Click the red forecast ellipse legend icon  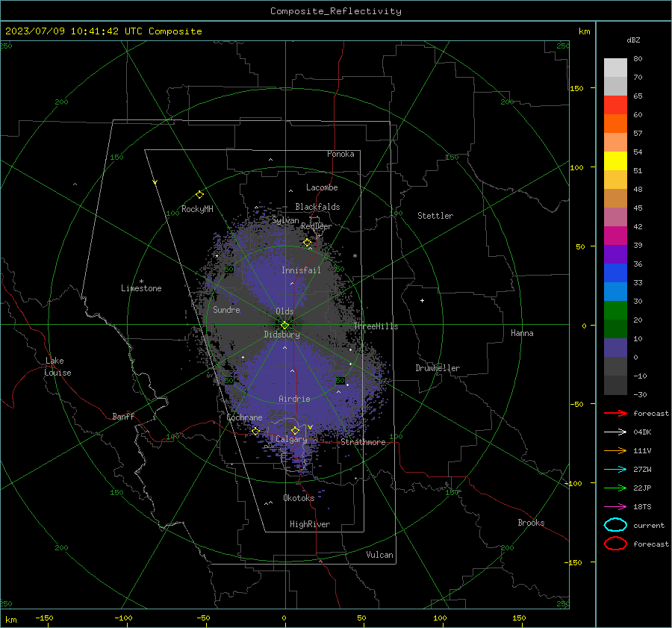click(x=615, y=544)
